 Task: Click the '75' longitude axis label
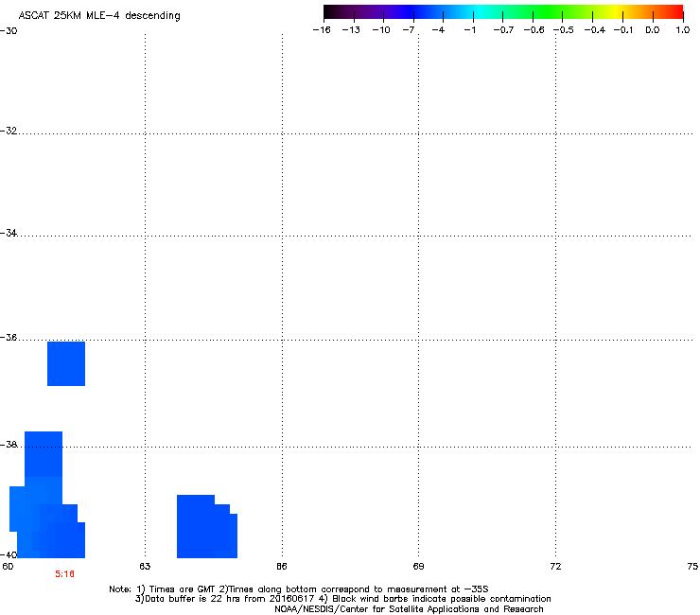[692, 567]
